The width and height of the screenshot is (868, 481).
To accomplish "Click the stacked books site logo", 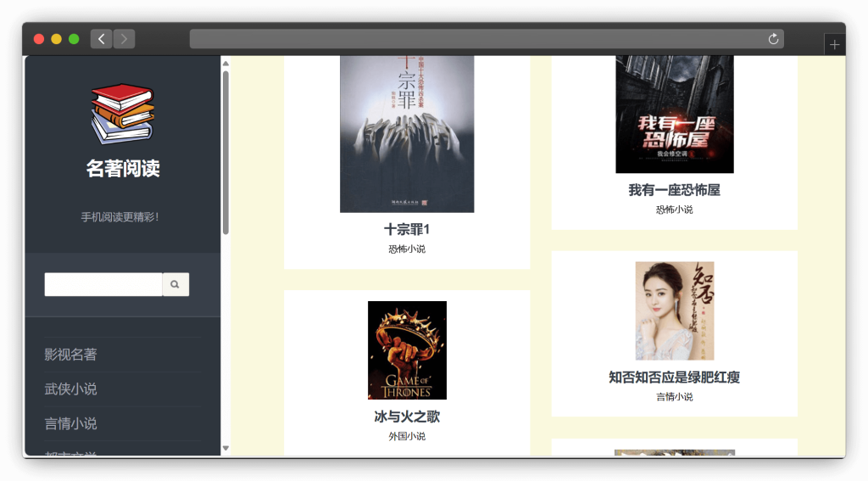I will coord(123,114).
